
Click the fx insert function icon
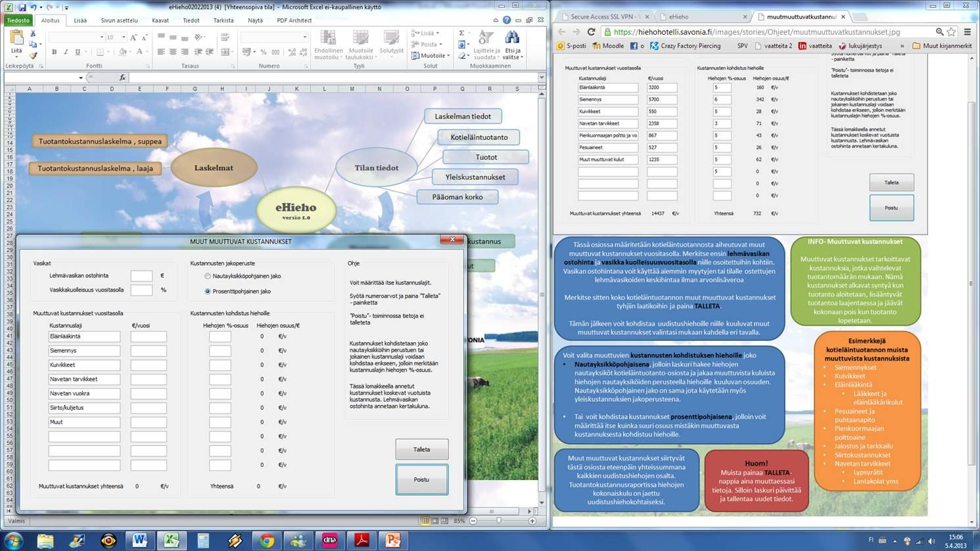122,77
